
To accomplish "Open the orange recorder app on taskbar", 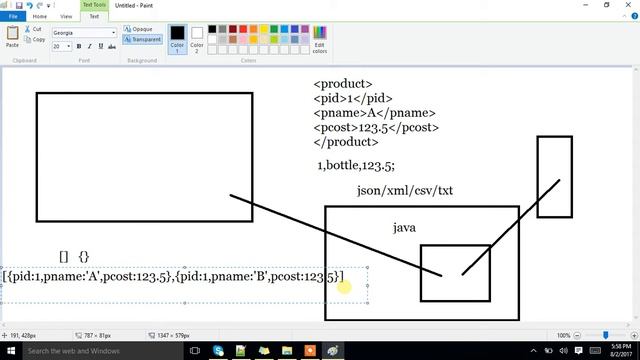I will (x=310, y=351).
